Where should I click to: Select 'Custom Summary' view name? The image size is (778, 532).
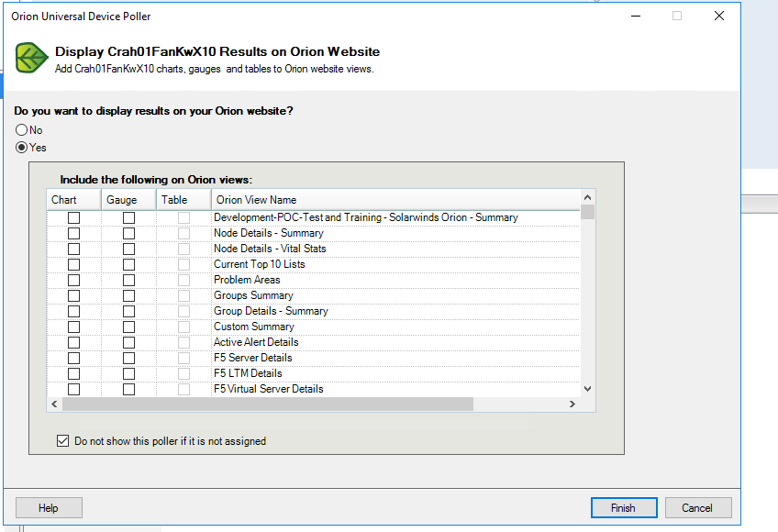coord(254,327)
